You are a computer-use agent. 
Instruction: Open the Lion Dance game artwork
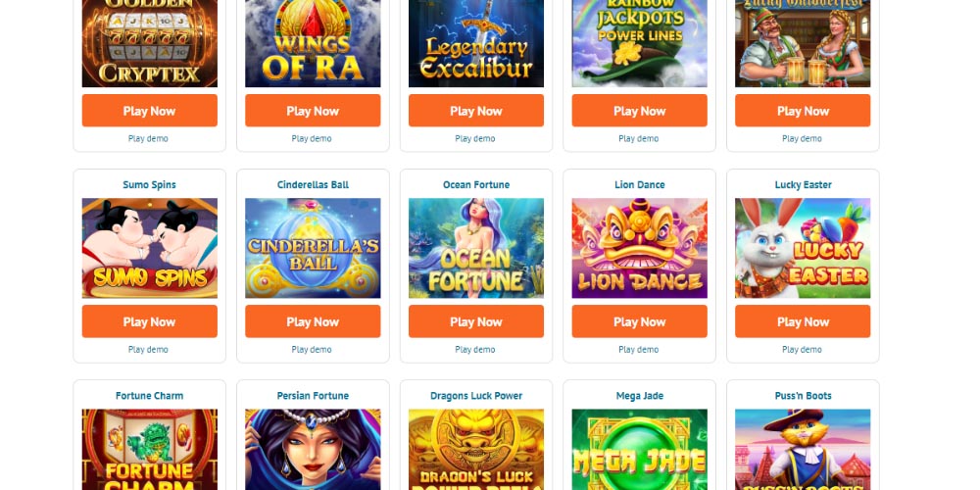tap(639, 248)
